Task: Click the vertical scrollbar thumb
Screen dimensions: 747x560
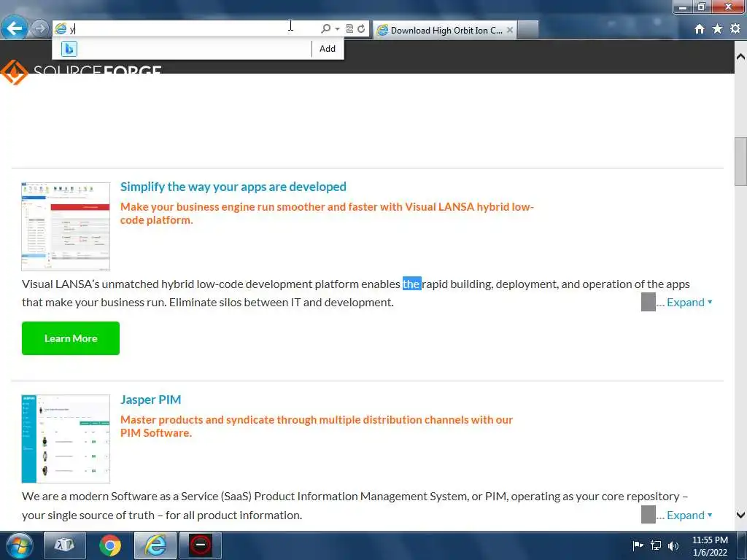Action: point(740,162)
